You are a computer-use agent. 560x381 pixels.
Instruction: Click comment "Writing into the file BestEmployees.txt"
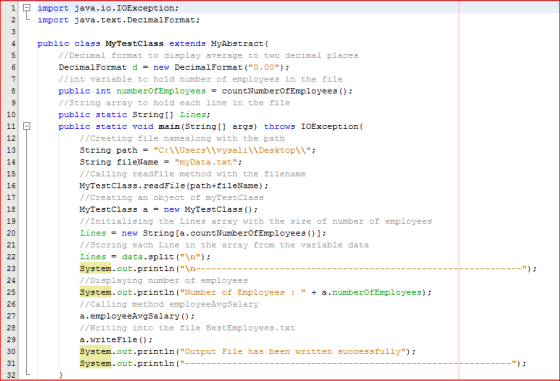[x=187, y=328]
